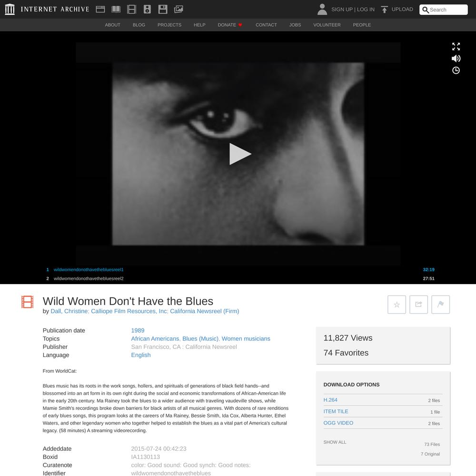476x476 pixels.
Task: Click the SIGN UP link
Action: pyautogui.click(x=342, y=10)
